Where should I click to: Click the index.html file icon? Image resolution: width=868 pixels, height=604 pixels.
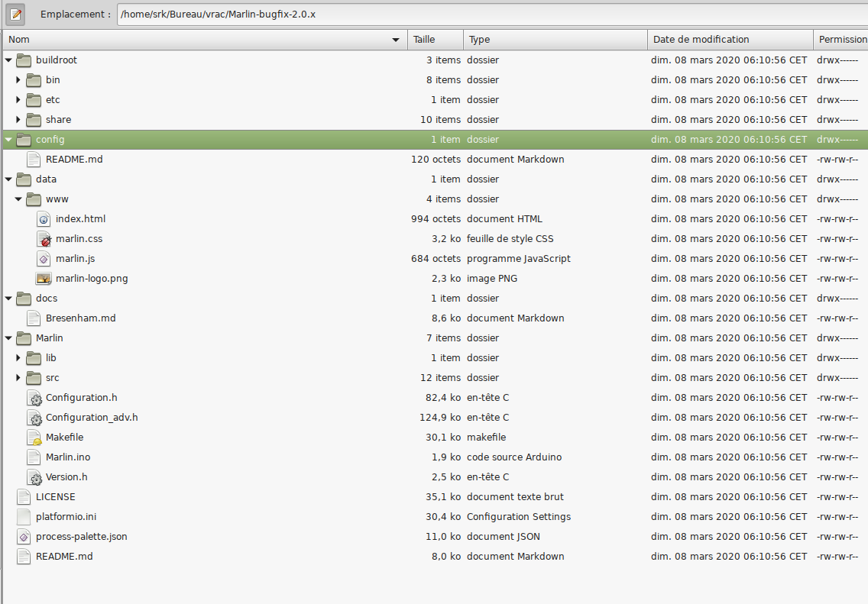[x=44, y=219]
